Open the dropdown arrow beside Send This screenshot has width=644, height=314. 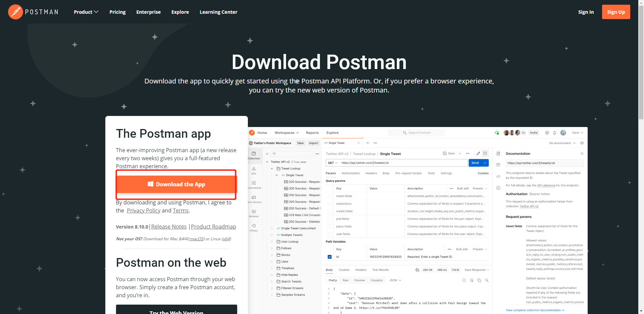tap(485, 163)
